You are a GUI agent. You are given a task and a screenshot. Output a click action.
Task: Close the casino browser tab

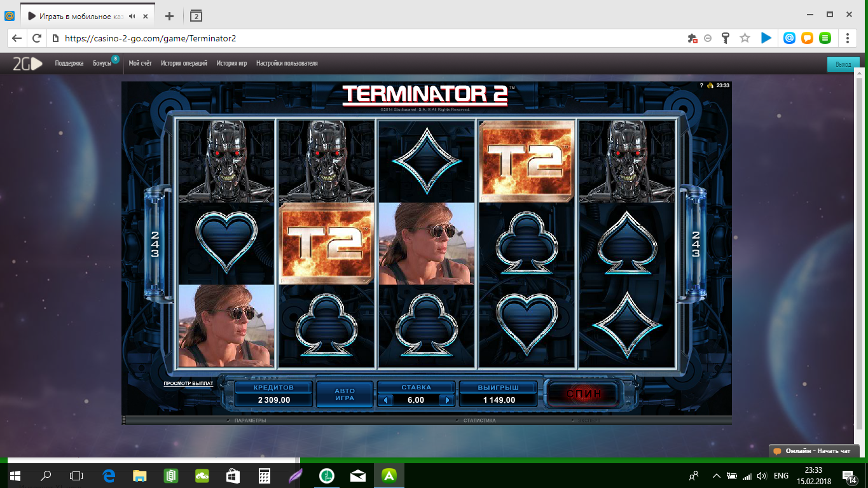(x=147, y=16)
